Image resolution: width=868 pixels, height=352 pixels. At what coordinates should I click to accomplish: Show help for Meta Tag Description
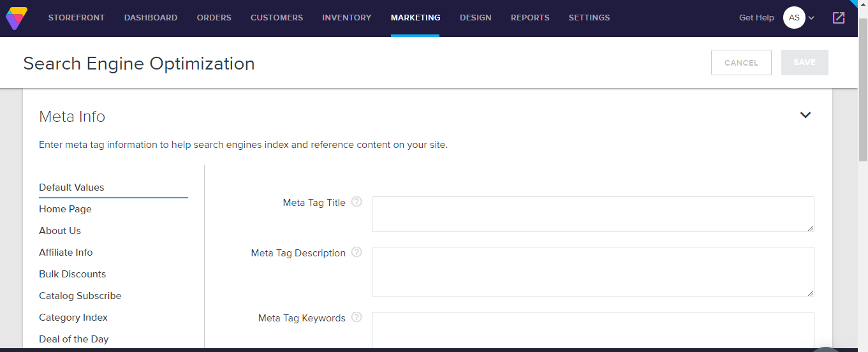point(357,253)
